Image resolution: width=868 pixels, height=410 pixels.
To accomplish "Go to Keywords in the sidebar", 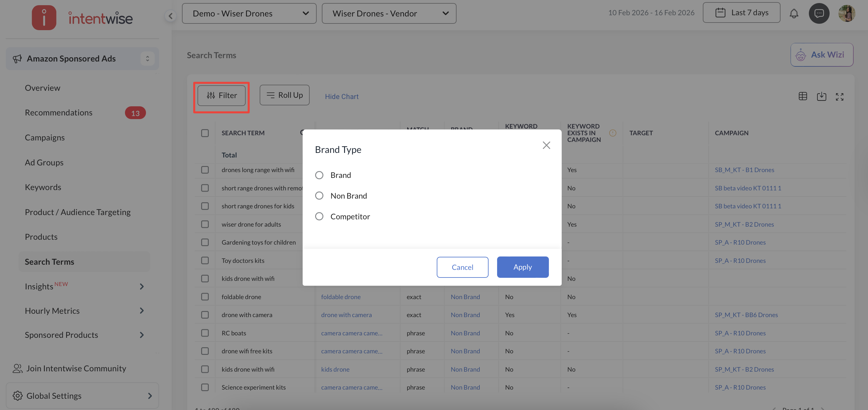I will 43,187.
